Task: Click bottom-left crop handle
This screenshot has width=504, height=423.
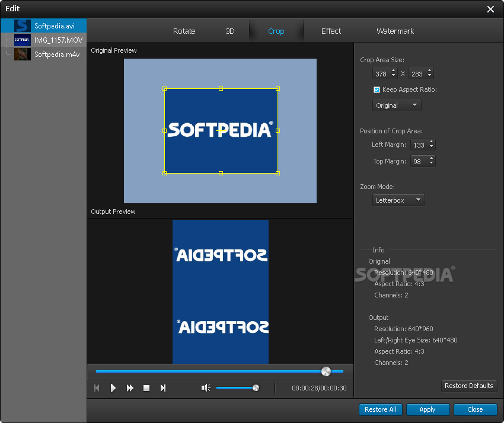Action: pos(165,173)
